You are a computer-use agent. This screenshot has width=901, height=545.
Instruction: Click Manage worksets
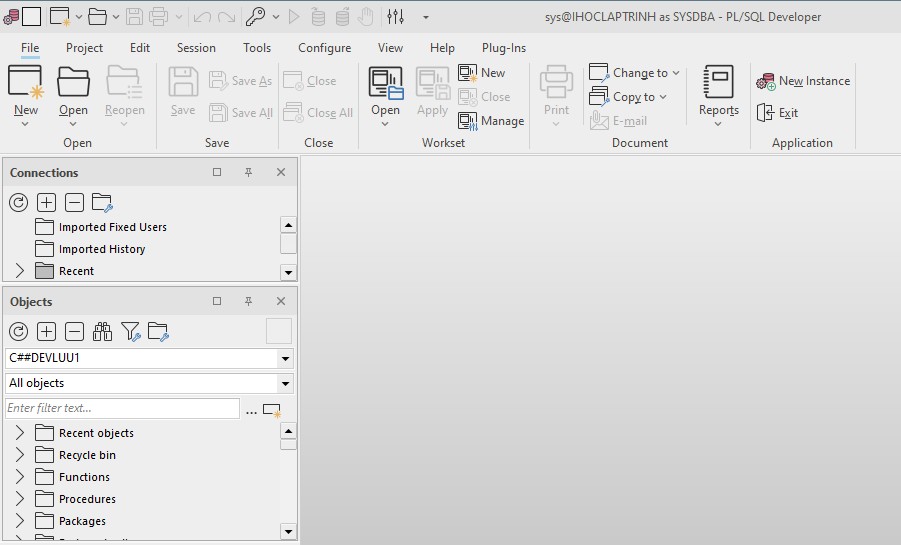(x=491, y=121)
